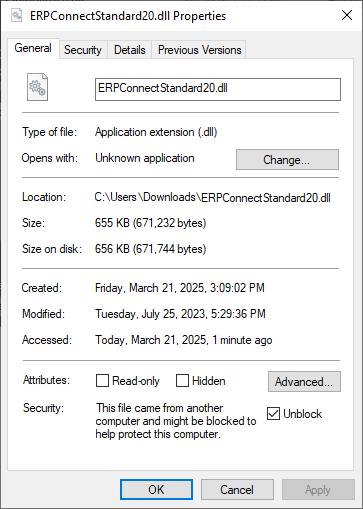
Task: Tick the Hidden attribute checkbox
Action: tap(182, 380)
